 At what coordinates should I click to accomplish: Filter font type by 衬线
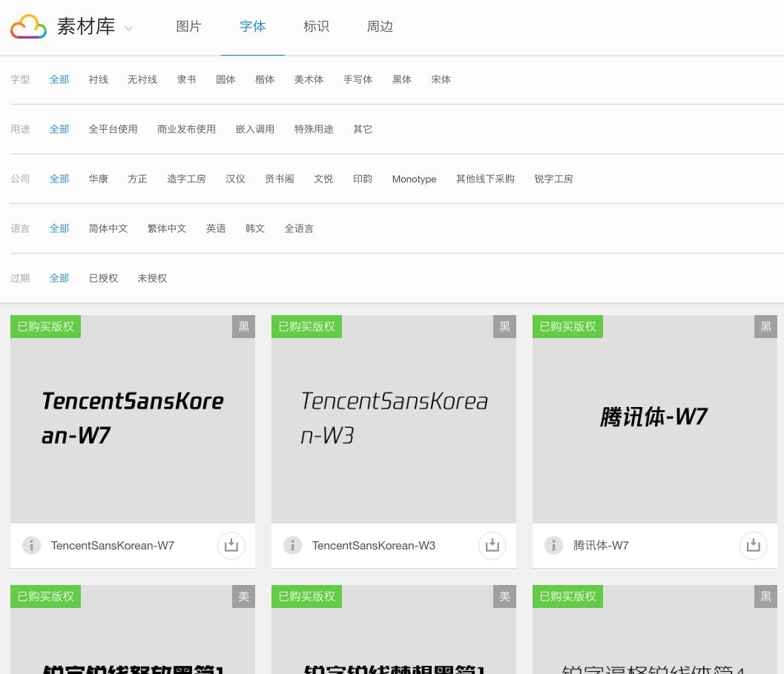pos(98,79)
